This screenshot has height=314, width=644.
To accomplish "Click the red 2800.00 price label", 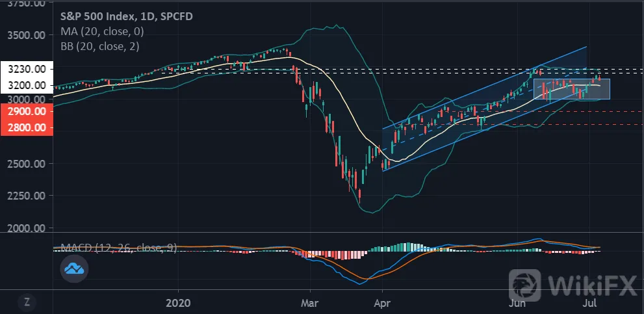I will (x=27, y=127).
